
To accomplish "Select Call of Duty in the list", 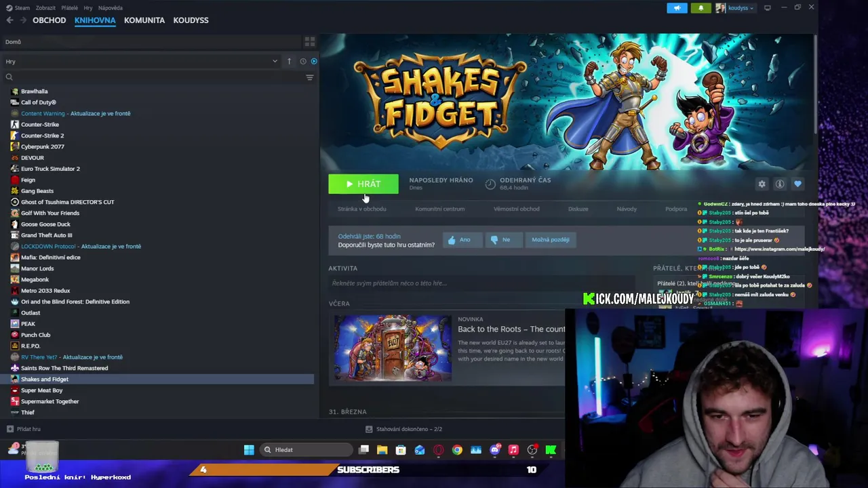I will tap(39, 102).
